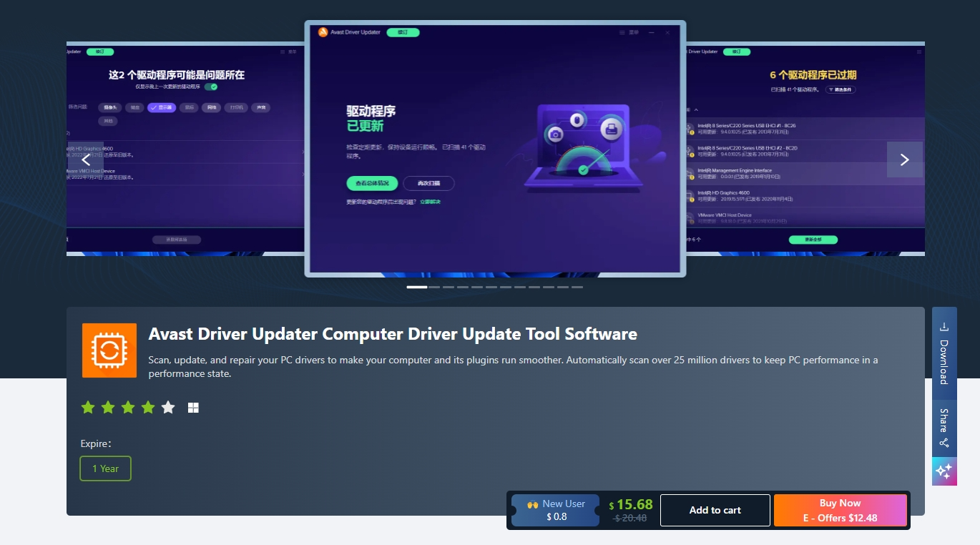Click Buy Now E-Offers $12.48 button
The width and height of the screenshot is (980, 545).
click(840, 510)
